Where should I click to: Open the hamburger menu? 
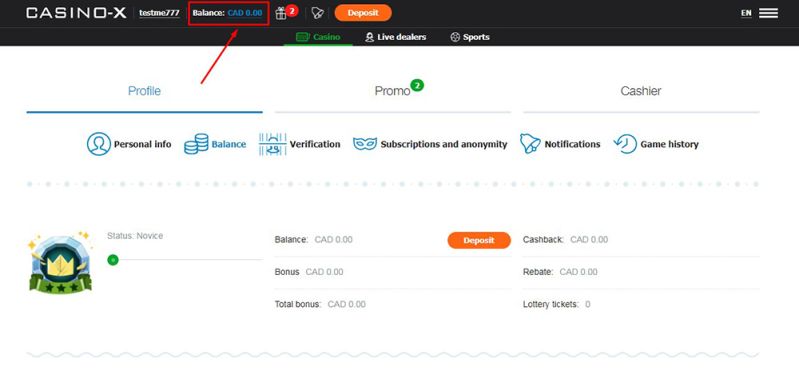[x=768, y=13]
